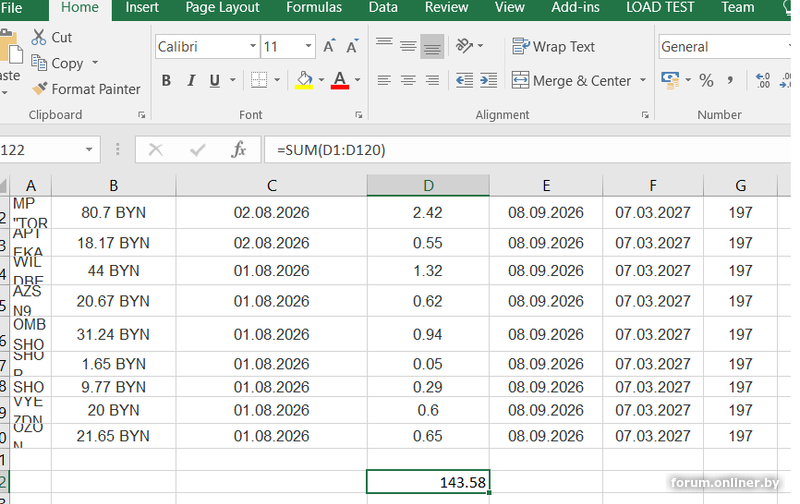Screen dimensions: 800x504
Task: Select cell with 31.24 BYN
Action: pos(113,334)
